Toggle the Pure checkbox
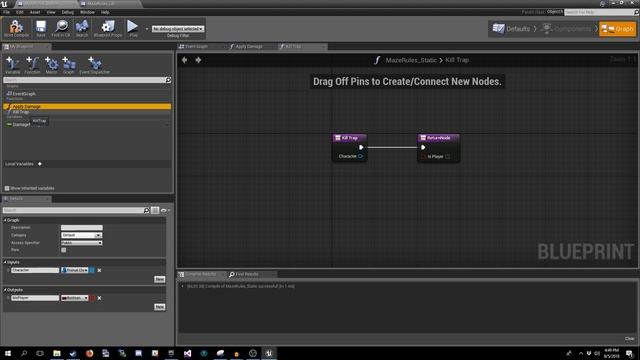 pos(64,250)
